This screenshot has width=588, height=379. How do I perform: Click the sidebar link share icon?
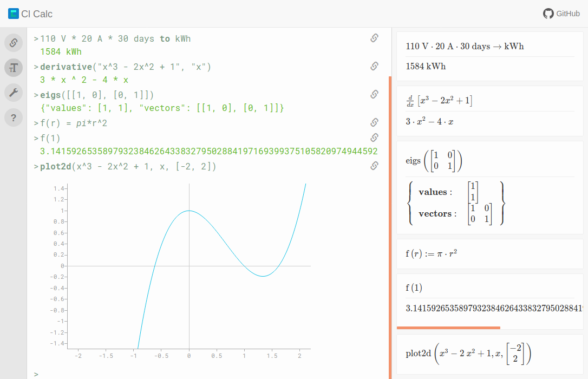coord(14,42)
